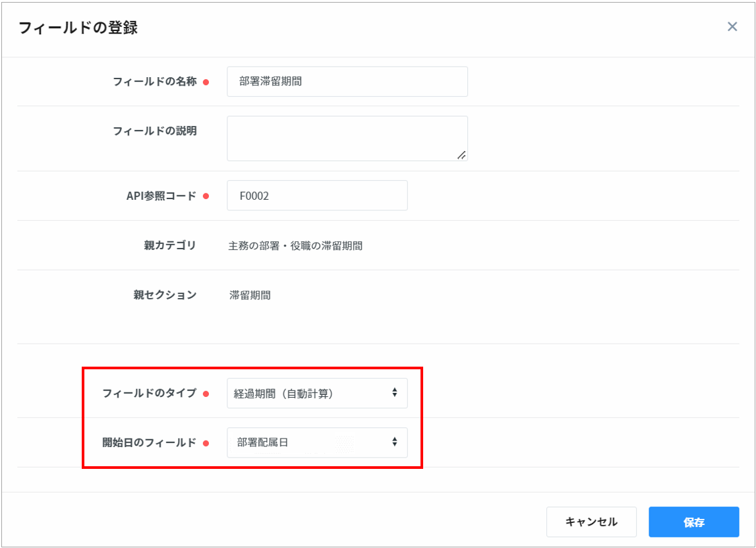
Task: Click the description text area resize handle
Action: (x=461, y=155)
